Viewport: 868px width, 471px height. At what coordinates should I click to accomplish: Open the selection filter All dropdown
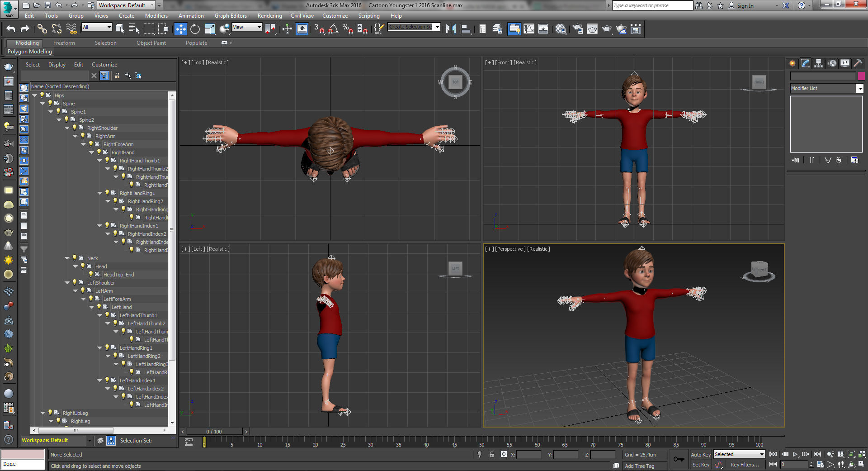[x=97, y=27]
